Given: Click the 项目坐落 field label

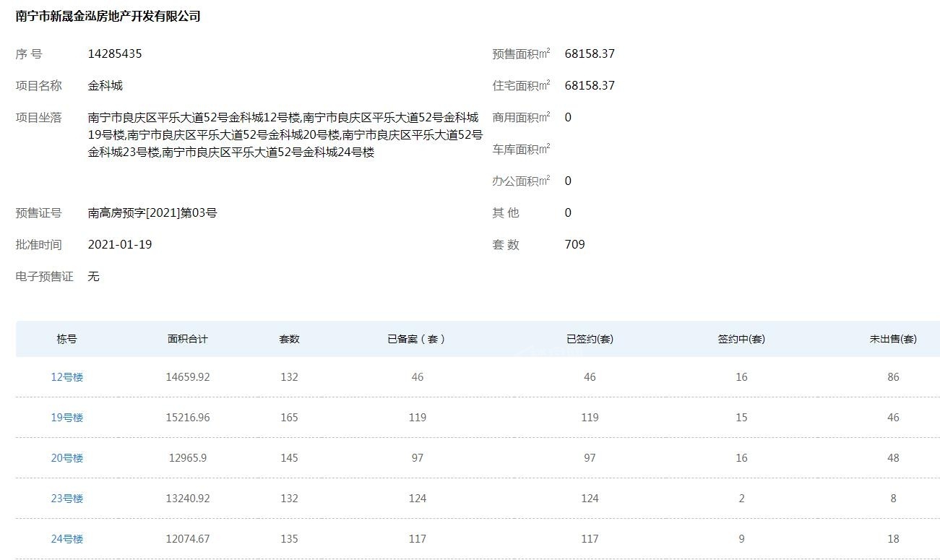Looking at the screenshot, I should 39,117.
